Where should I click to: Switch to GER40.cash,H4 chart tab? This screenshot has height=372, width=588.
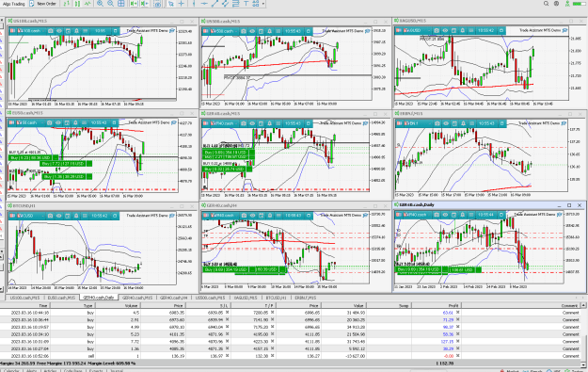[174, 298]
